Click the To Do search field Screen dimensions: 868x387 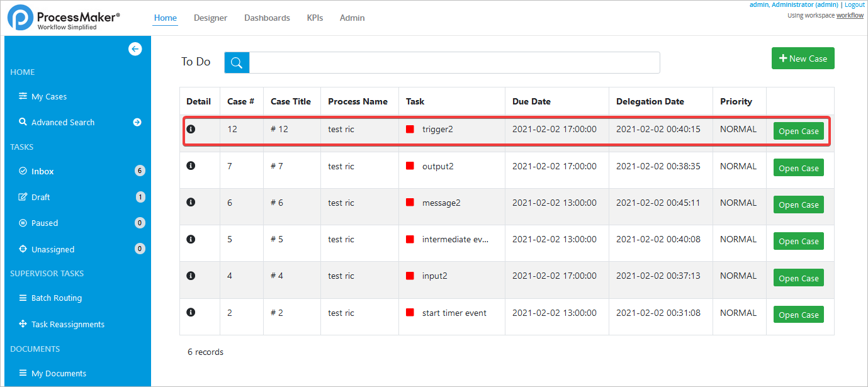tap(454, 62)
